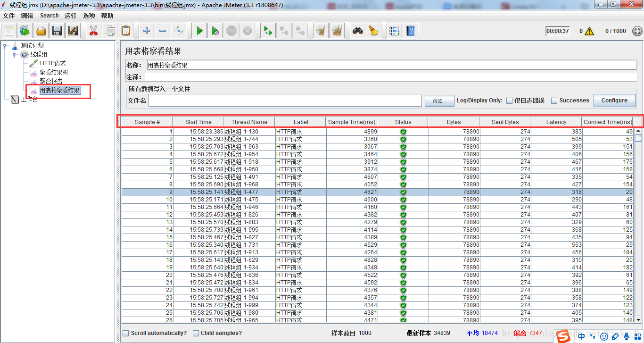
Task: Select 察看结果树 in the tree
Action: [54, 72]
